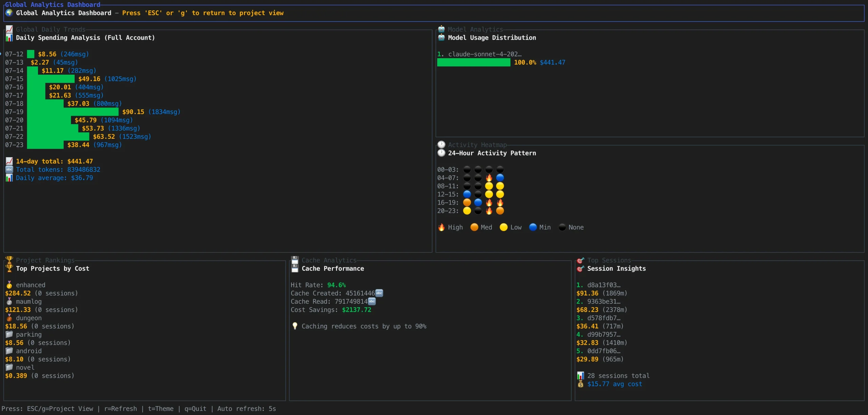
Task: Click the robot icon beside Model Usage Distribution
Action: pos(441,38)
